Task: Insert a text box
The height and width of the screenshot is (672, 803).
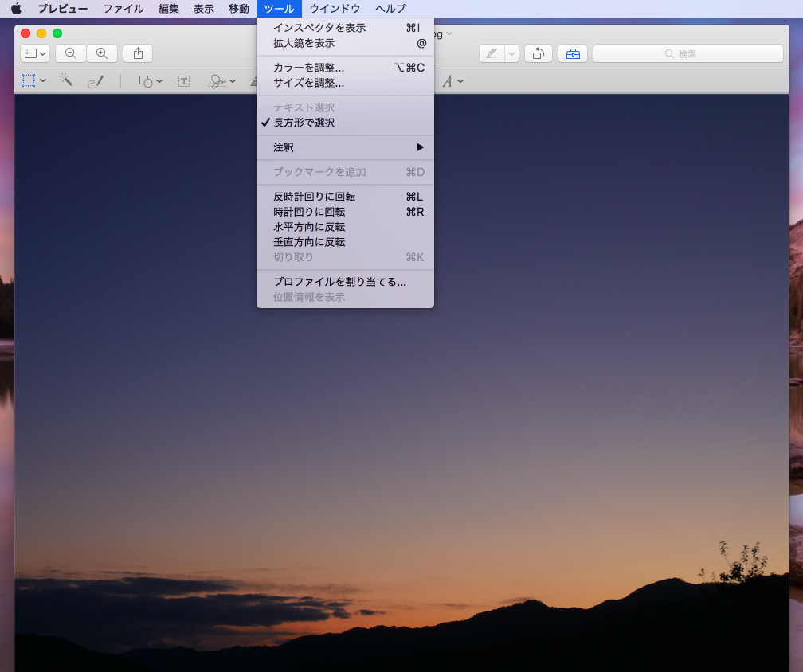Action: (x=184, y=80)
